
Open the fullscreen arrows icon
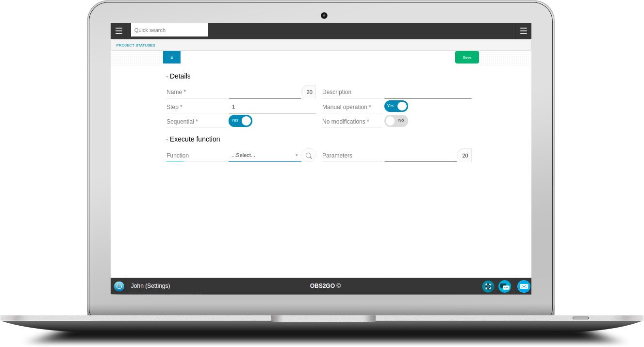(488, 286)
